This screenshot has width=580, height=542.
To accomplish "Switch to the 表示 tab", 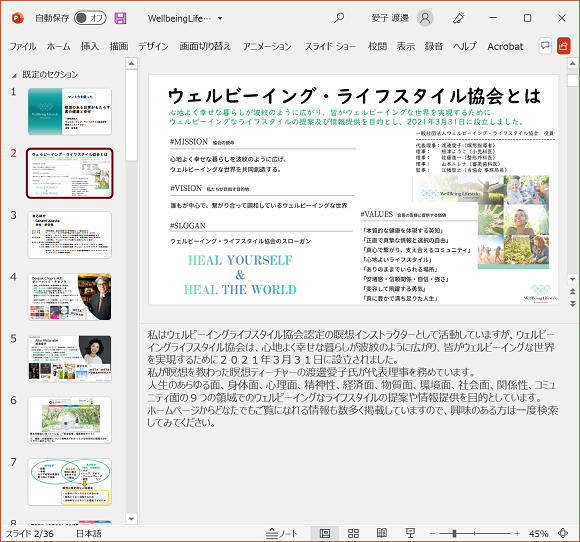I will coord(406,46).
